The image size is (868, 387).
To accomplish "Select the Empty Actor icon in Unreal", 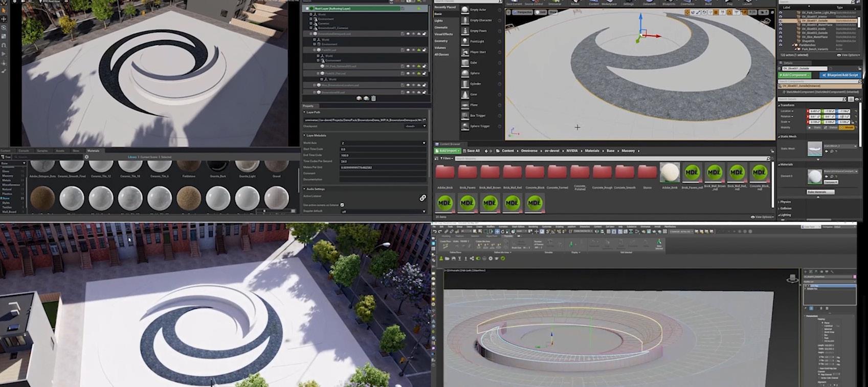I will click(465, 10).
